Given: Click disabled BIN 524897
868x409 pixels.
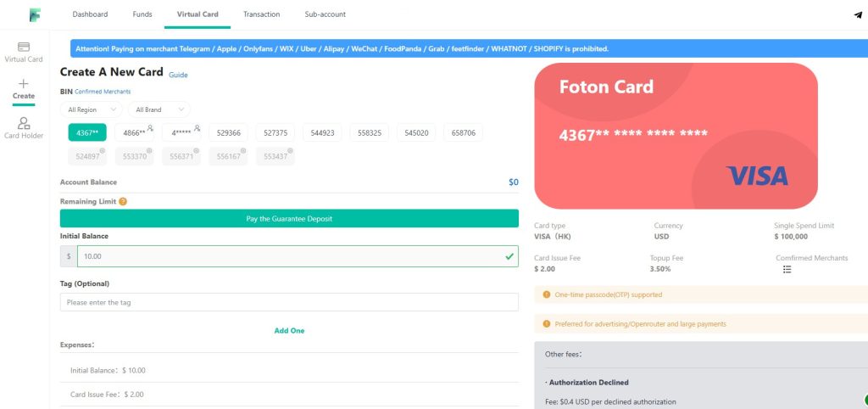Looking at the screenshot, I should pyautogui.click(x=87, y=157).
